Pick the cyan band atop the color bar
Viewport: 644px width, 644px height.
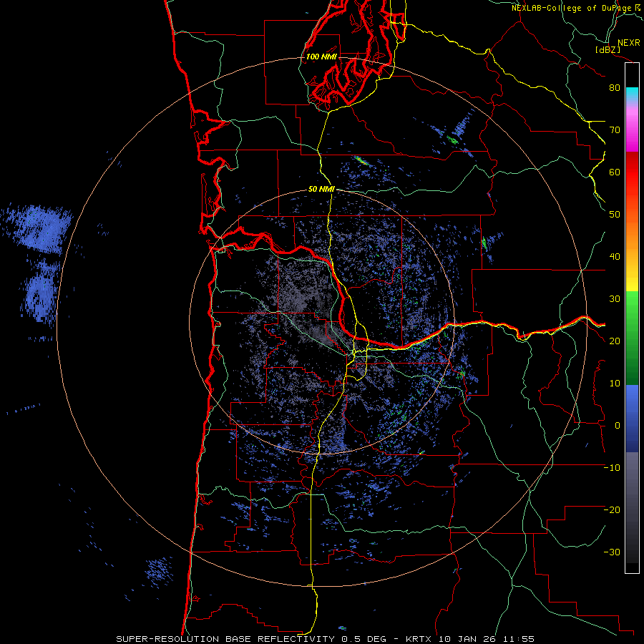(x=632, y=92)
